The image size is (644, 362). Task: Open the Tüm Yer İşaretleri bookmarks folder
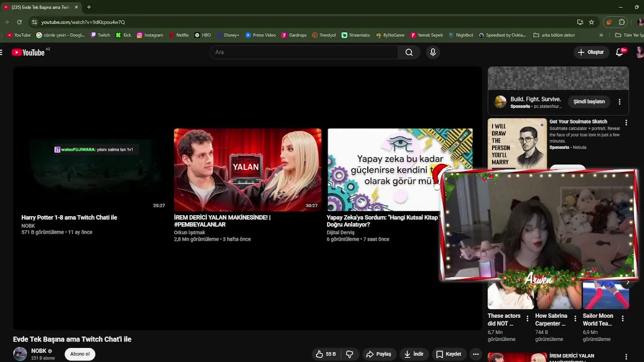click(x=629, y=35)
